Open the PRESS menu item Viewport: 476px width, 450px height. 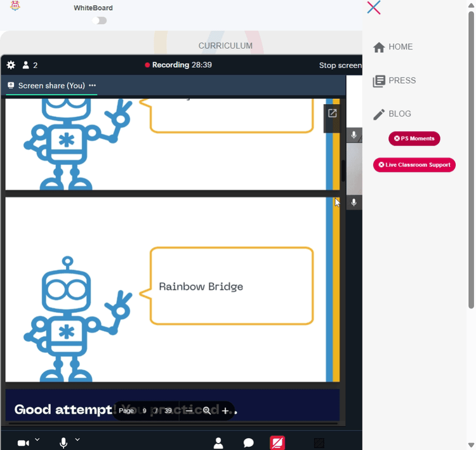coord(402,81)
